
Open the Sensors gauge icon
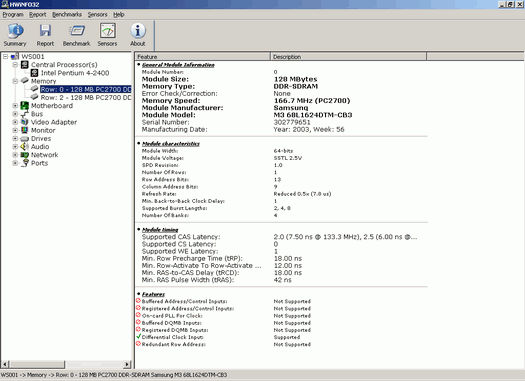click(107, 31)
